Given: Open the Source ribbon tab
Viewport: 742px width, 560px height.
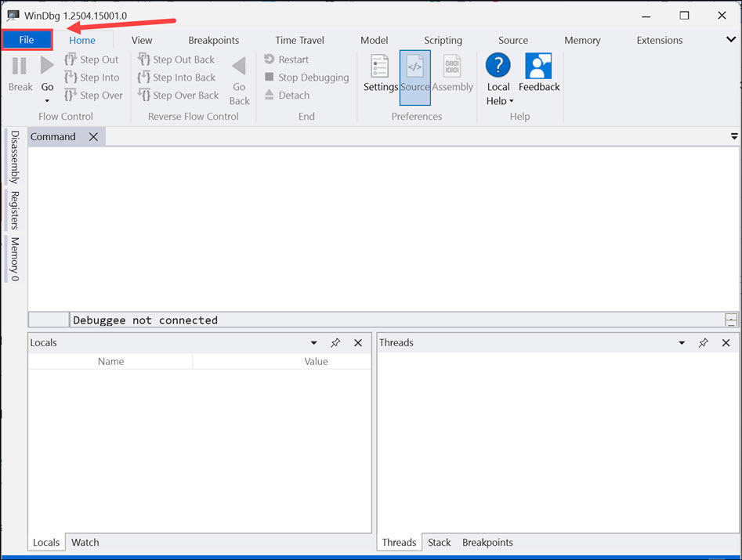Looking at the screenshot, I should click(x=513, y=40).
